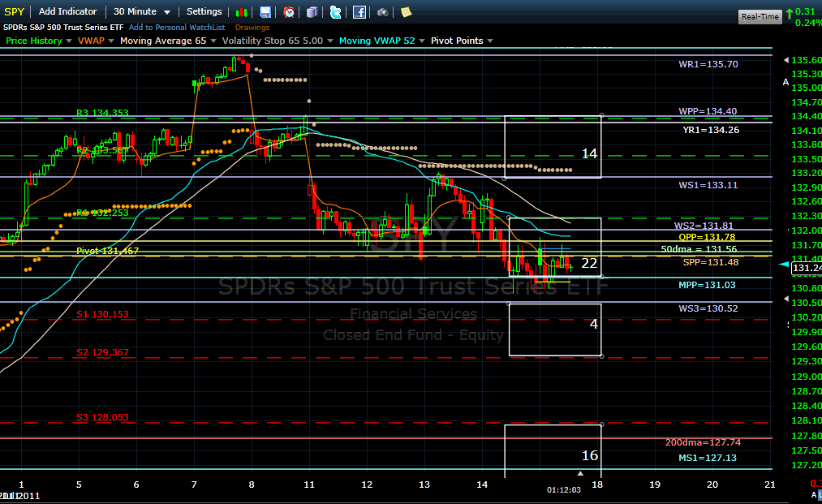Open the chart style candlestick icon

[x=242, y=12]
